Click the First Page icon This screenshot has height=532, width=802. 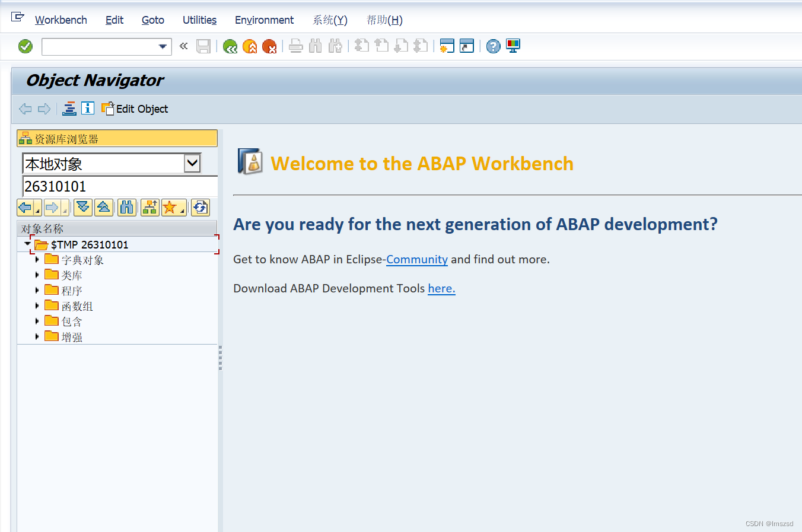362,46
